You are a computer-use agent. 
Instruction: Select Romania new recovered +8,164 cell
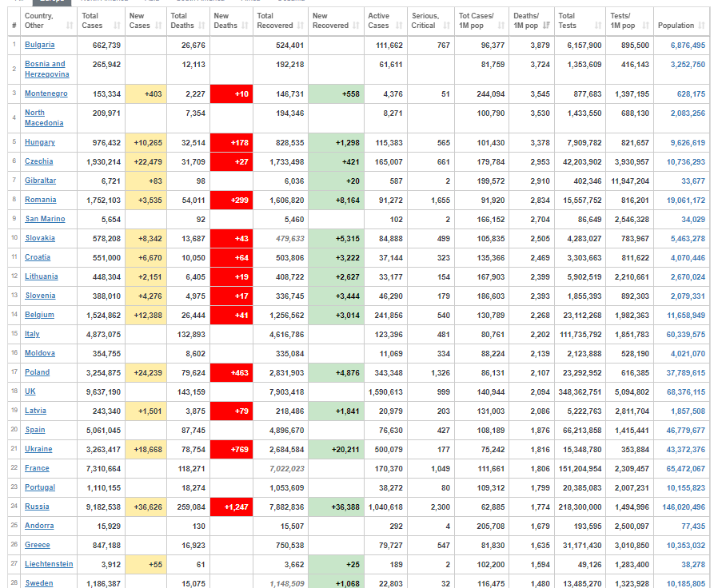tap(336, 200)
